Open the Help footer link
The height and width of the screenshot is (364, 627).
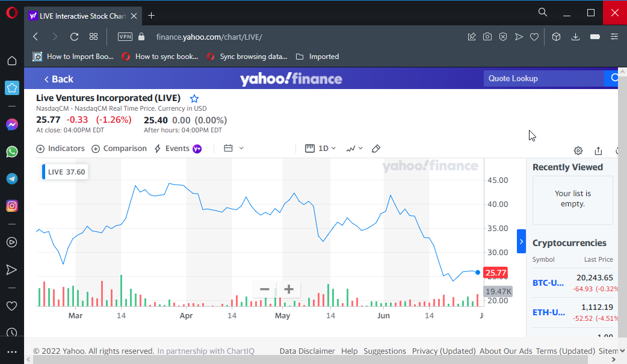[349, 351]
